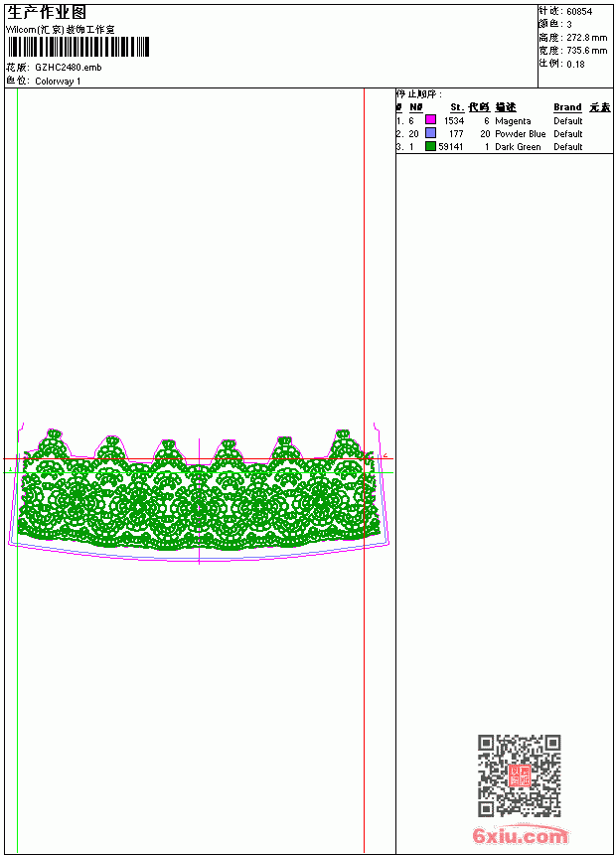The height and width of the screenshot is (855, 616).
Task: Click the QR code image
Action: pyautogui.click(x=520, y=775)
